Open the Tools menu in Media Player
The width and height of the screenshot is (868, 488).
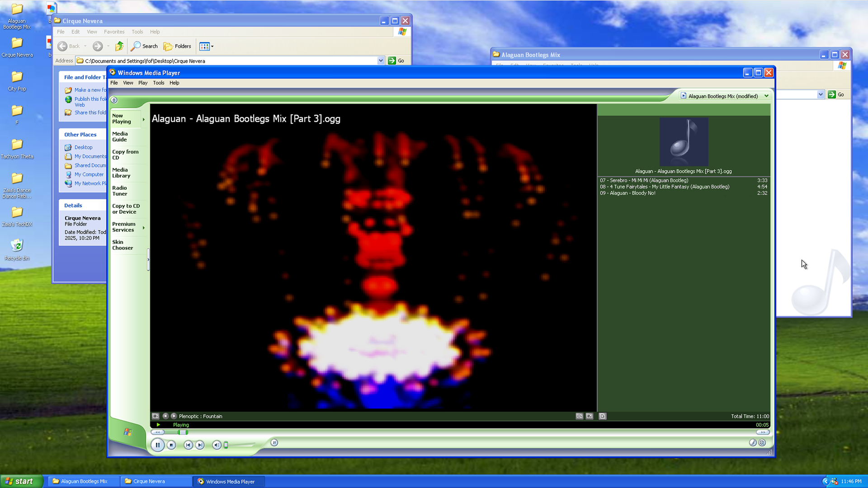pos(158,83)
